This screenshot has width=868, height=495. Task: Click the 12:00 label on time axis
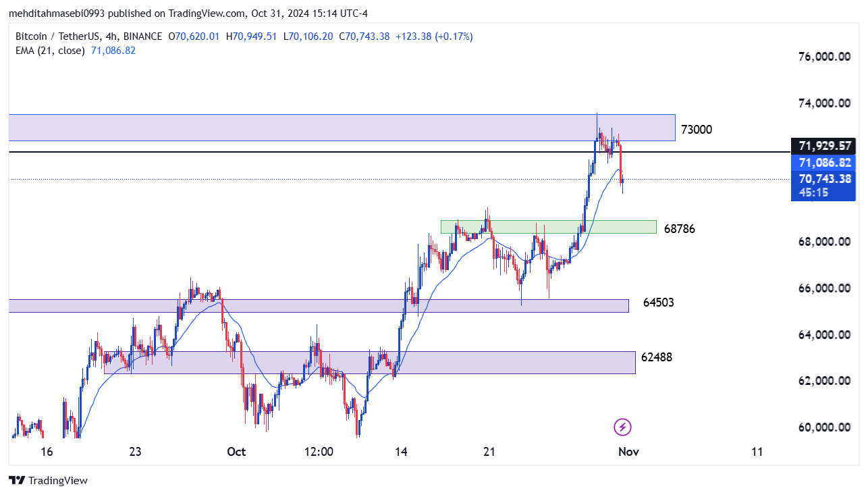319,452
